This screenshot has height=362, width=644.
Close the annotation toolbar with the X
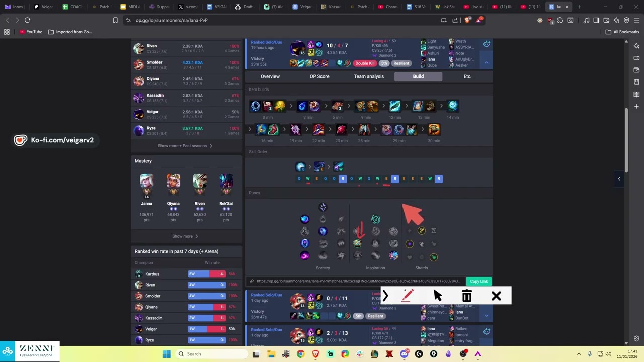[496, 296]
